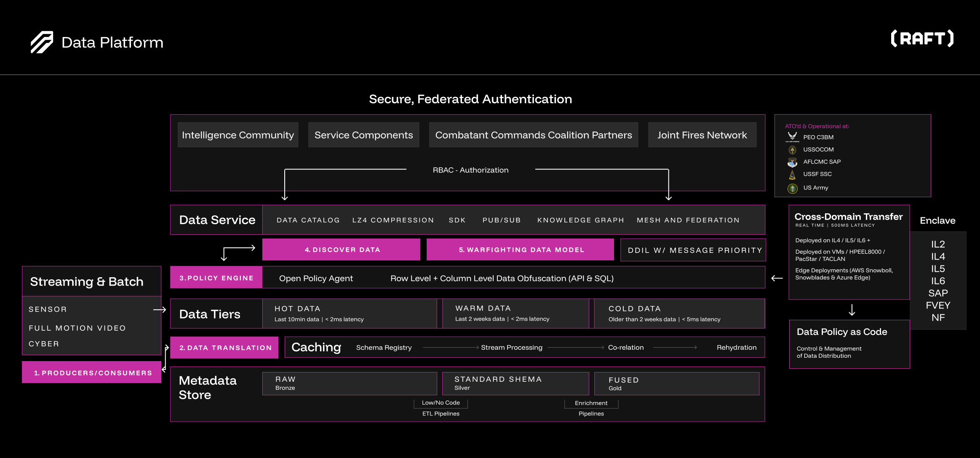Click NF in the Enclave list
This screenshot has width=980, height=458.
point(938,318)
